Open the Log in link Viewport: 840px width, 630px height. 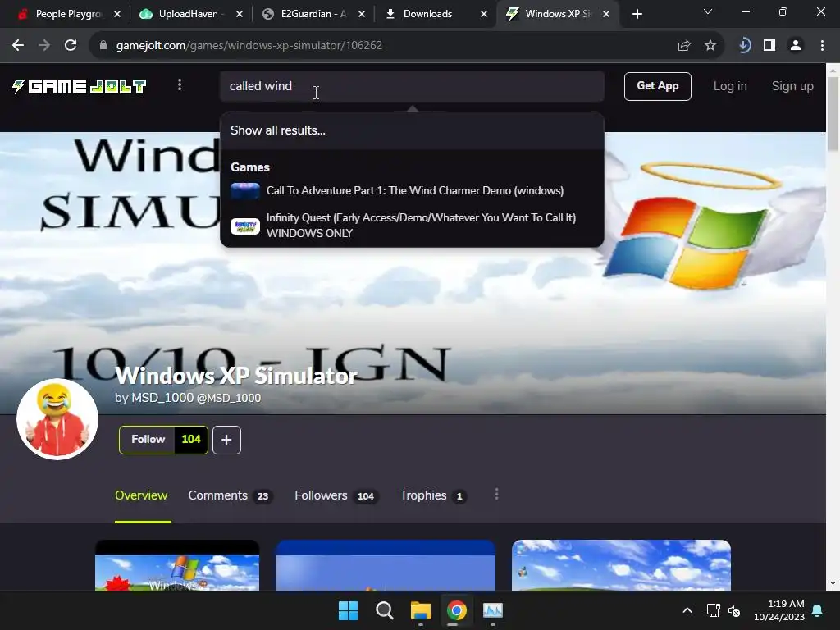[x=729, y=86]
